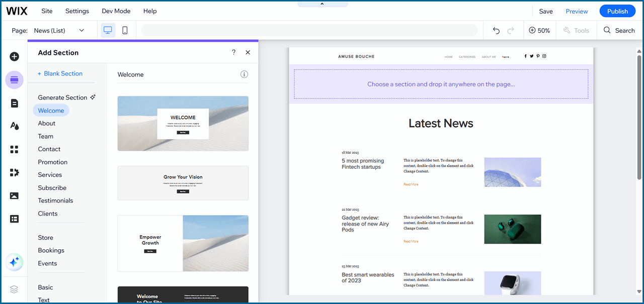Screen dimensions: 644x304
Task: Click the AMUSE BOUCHE site title
Action: (356, 57)
